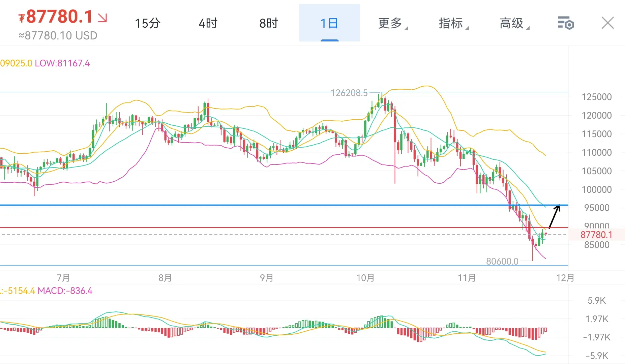Select the 8时 timeframe tab
625x364 pixels.
click(x=269, y=23)
